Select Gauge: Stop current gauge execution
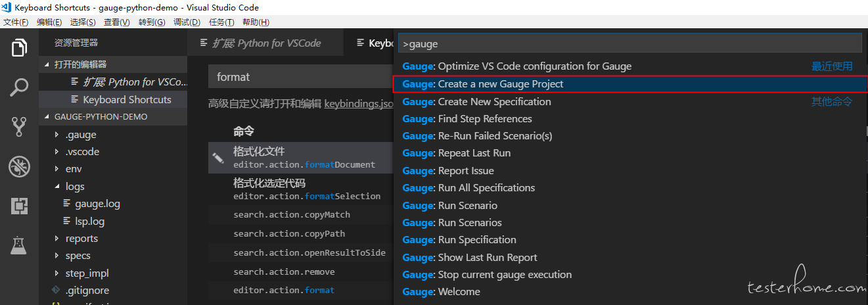The height and width of the screenshot is (305, 868). point(630,275)
